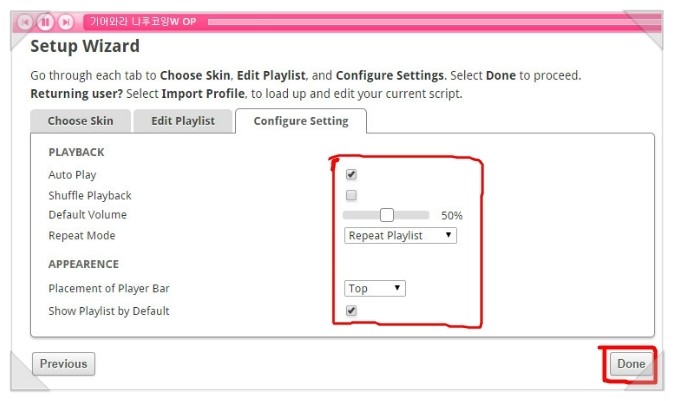
Task: Uncheck Show Playlist by Default
Action: tap(351, 310)
